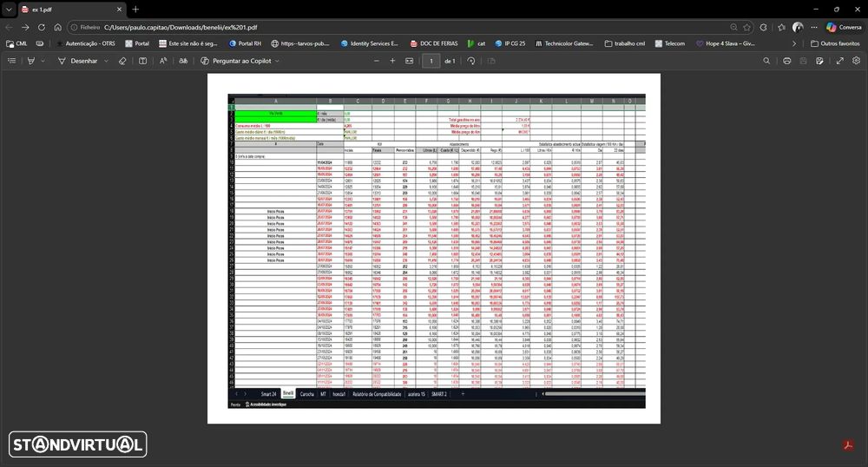This screenshot has height=467, width=868.
Task: Start read aloud of the PDF
Action: 163,61
